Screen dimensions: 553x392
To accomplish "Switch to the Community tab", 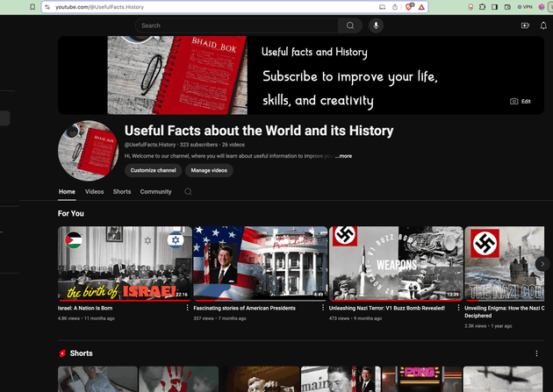I will click(x=155, y=191).
